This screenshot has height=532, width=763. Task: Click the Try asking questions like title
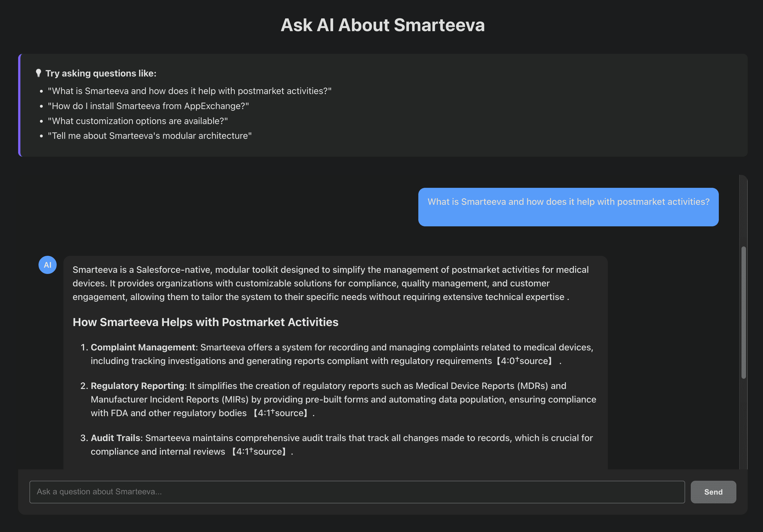pyautogui.click(x=101, y=73)
